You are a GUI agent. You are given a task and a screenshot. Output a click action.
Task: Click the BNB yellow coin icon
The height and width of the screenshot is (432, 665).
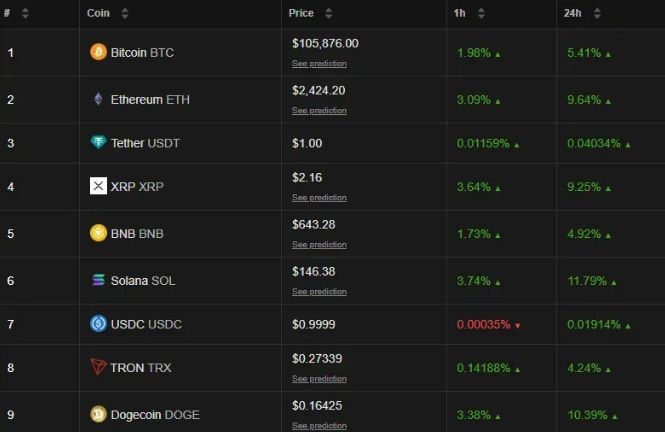click(x=98, y=233)
